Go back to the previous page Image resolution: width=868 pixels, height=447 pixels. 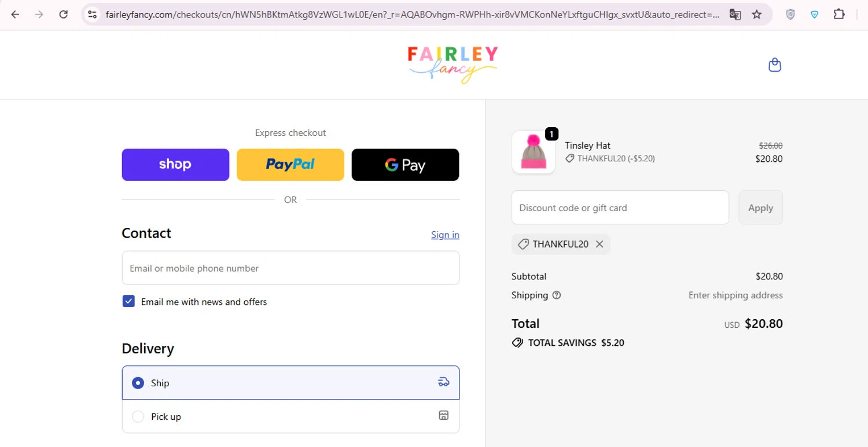point(16,14)
